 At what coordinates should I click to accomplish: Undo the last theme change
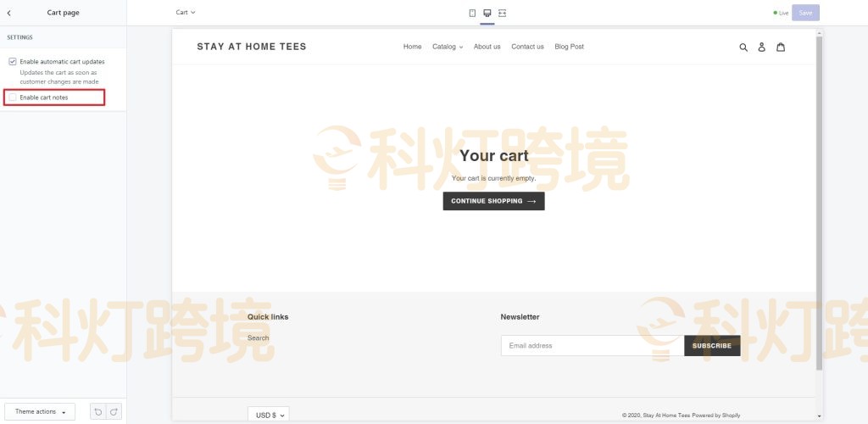point(98,411)
